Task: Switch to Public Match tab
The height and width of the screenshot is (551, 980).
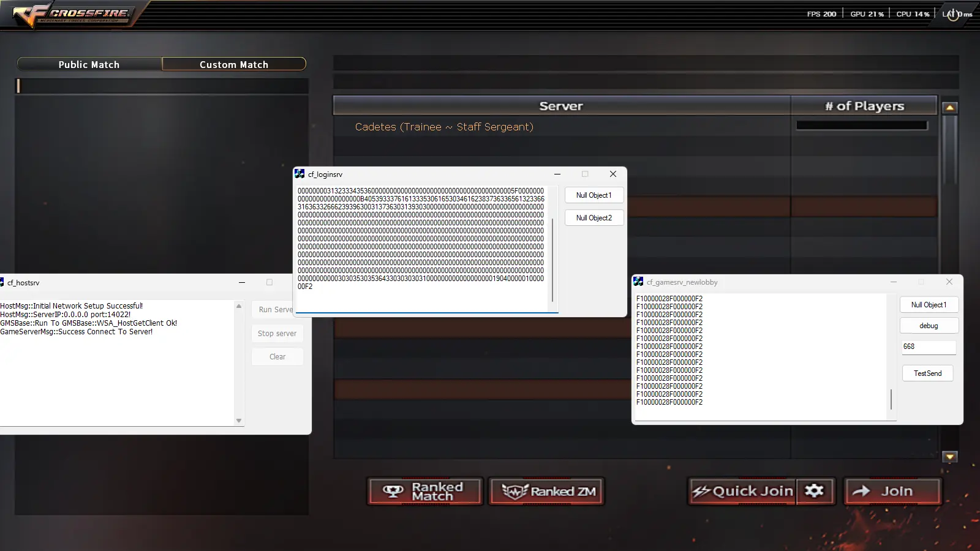Action: 89,64
